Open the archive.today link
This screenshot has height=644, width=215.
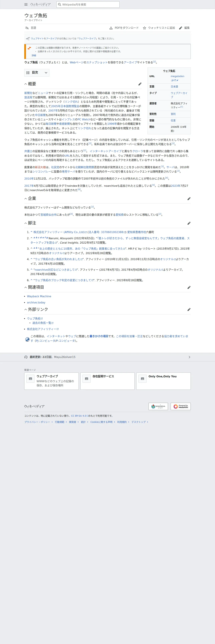[36, 302]
